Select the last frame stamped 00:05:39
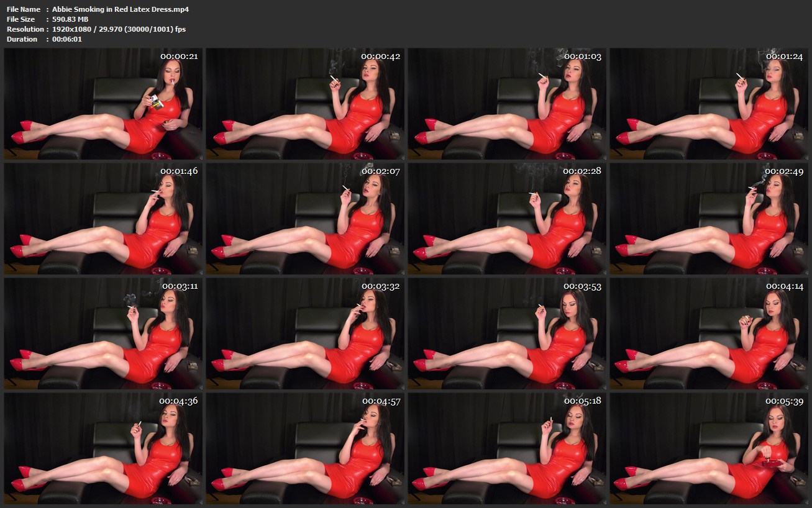Screen dimensions: 812x508 pyautogui.click(x=709, y=448)
